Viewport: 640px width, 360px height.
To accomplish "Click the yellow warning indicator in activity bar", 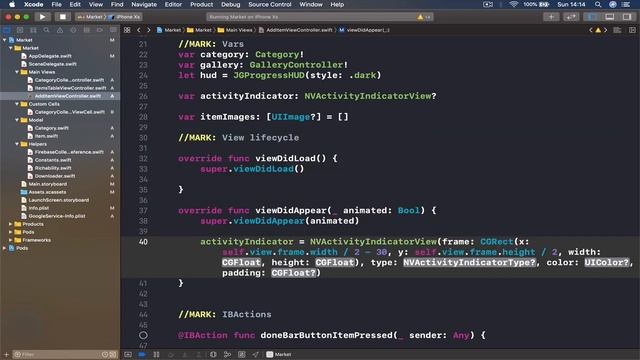I will click(420, 17).
